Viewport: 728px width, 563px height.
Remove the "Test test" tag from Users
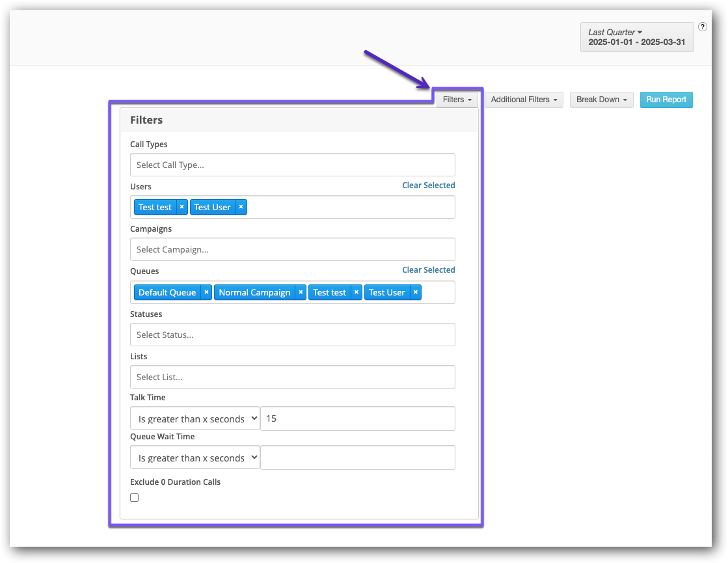(x=182, y=206)
